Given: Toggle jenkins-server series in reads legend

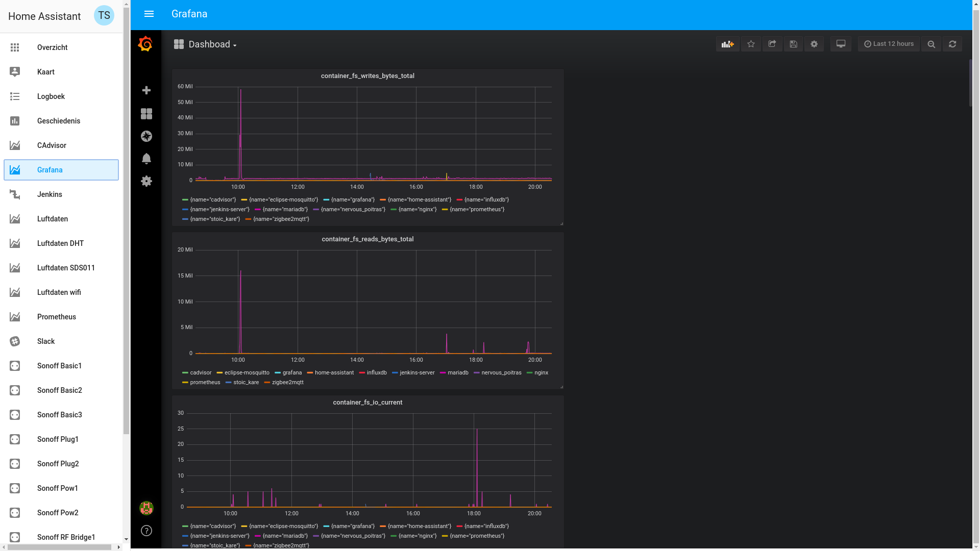Looking at the screenshot, I should pyautogui.click(x=416, y=373).
